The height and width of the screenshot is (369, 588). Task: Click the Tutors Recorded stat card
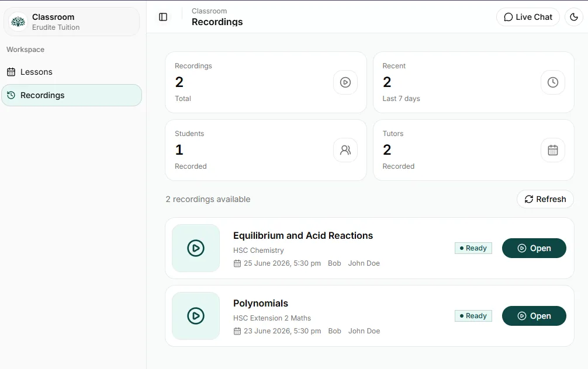click(x=473, y=150)
